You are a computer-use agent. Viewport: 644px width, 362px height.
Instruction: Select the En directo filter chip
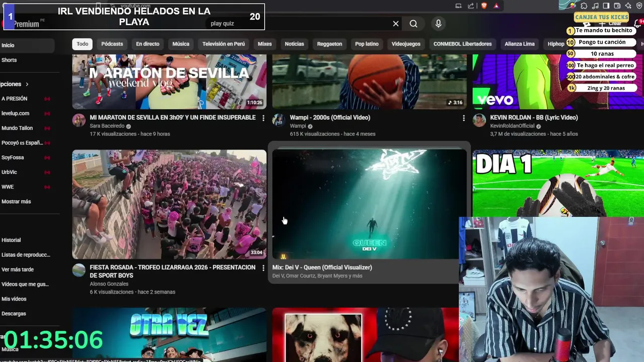tap(147, 44)
